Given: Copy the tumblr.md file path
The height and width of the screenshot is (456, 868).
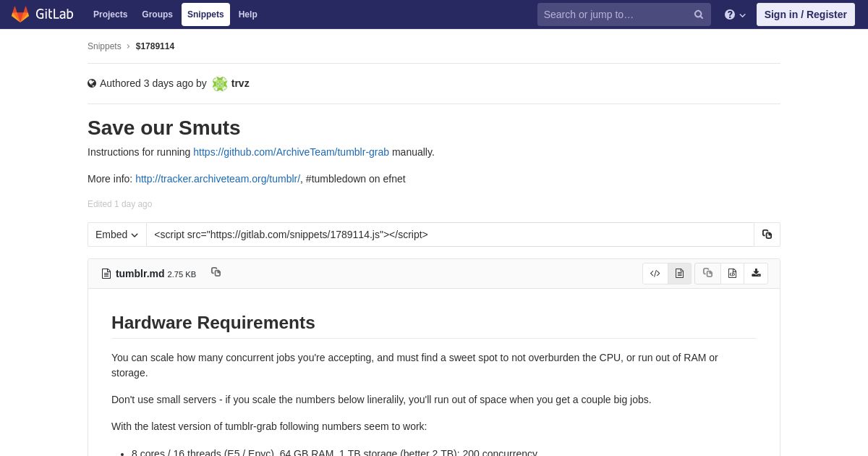Looking at the screenshot, I should pyautogui.click(x=216, y=272).
